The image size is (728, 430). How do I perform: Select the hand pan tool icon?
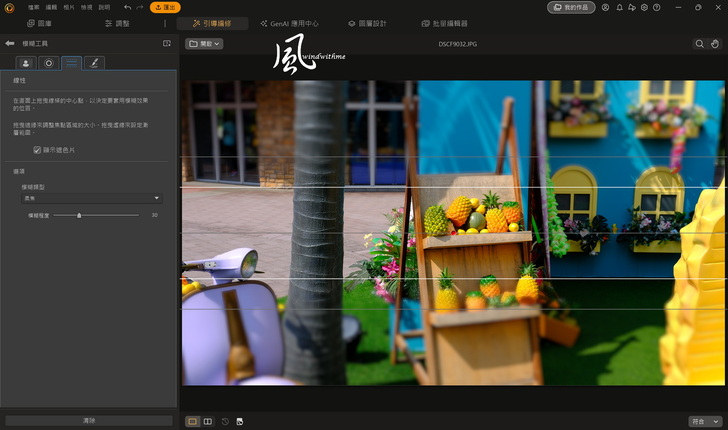coord(714,44)
